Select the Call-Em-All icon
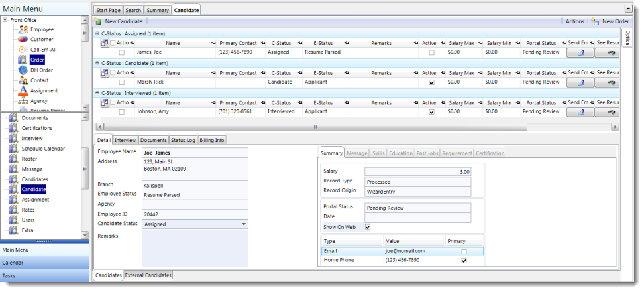The height and width of the screenshot is (292, 644). click(x=23, y=50)
